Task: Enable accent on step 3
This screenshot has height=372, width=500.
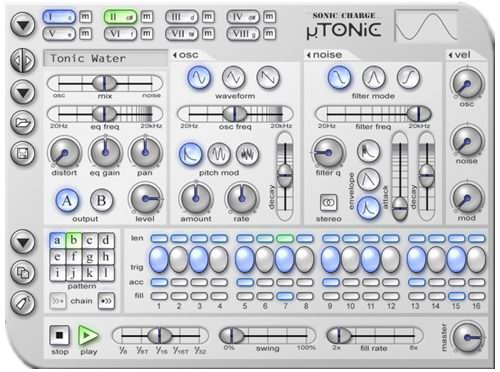Action: (199, 282)
